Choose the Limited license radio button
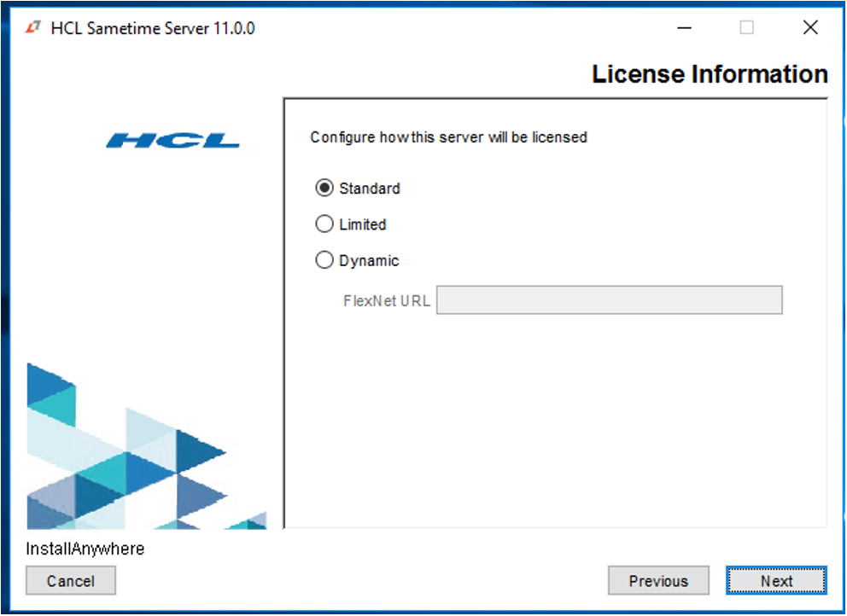847x616 pixels. [324, 224]
